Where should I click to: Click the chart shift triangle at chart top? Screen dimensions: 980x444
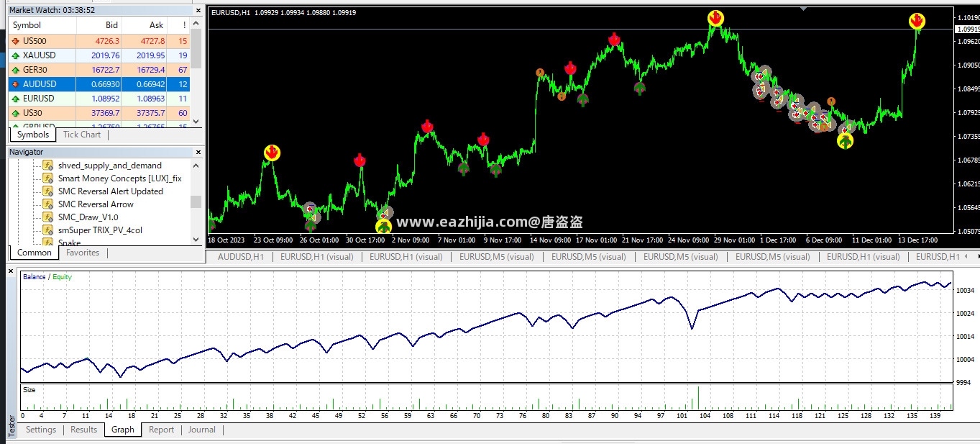[803, 9]
